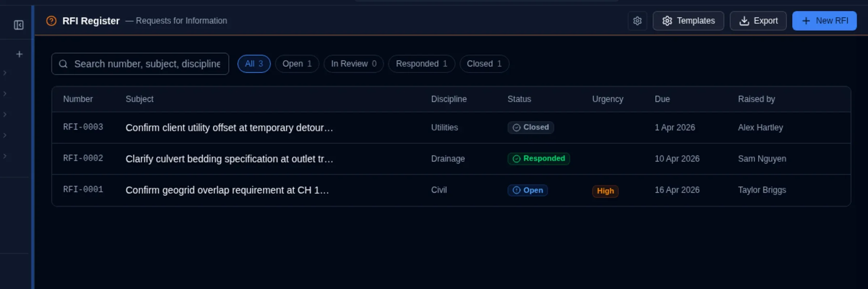Image resolution: width=868 pixels, height=289 pixels.
Task: Sort by the Status column header
Action: tap(519, 99)
